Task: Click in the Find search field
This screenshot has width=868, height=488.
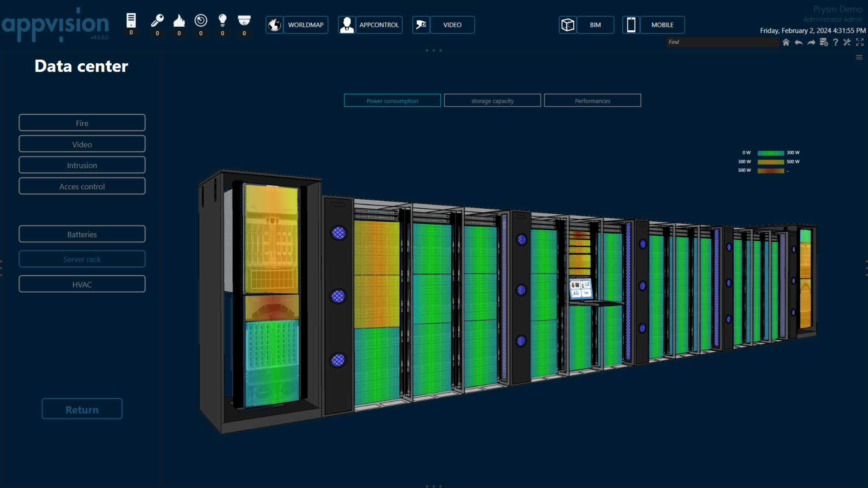Action: [722, 42]
